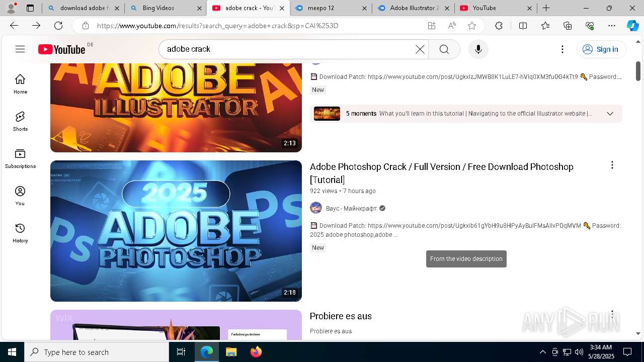
Task: Click the Sign in button
Action: 601,49
